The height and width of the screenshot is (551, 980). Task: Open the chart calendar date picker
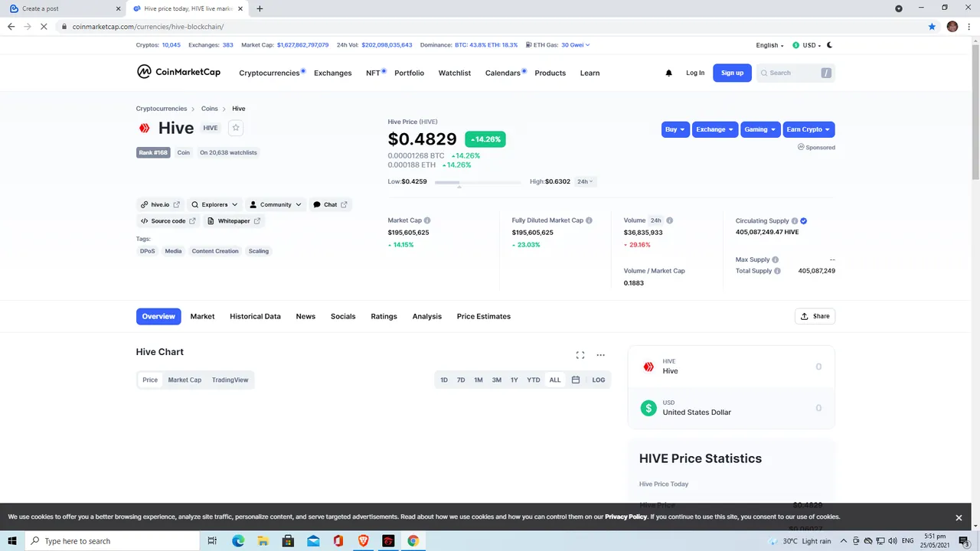[x=575, y=380]
